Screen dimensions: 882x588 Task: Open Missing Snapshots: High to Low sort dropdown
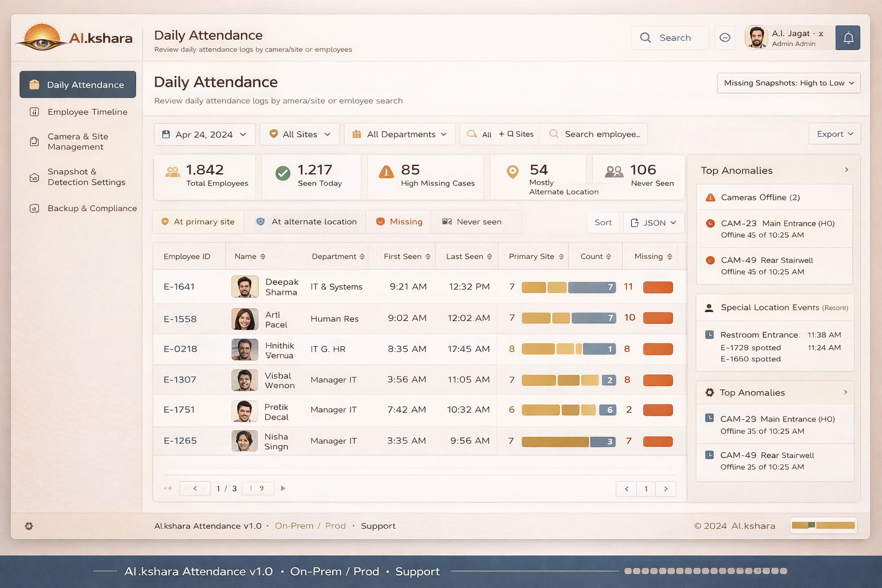pyautogui.click(x=788, y=83)
